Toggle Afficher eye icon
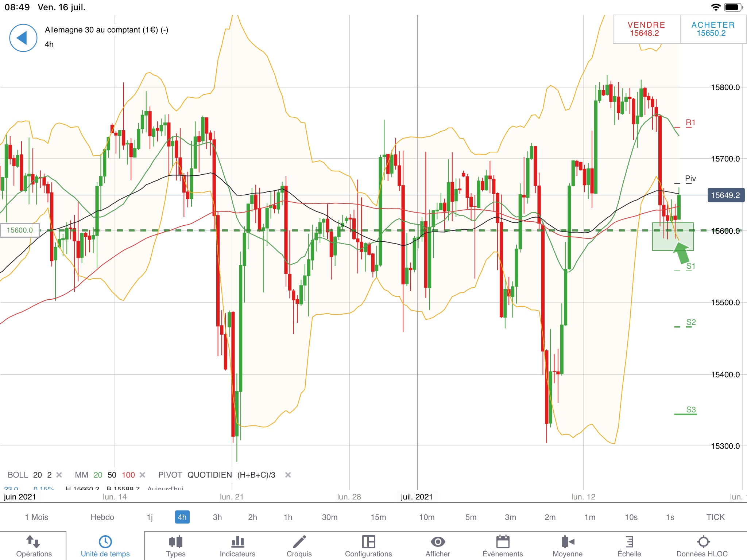The image size is (747, 560). (438, 542)
